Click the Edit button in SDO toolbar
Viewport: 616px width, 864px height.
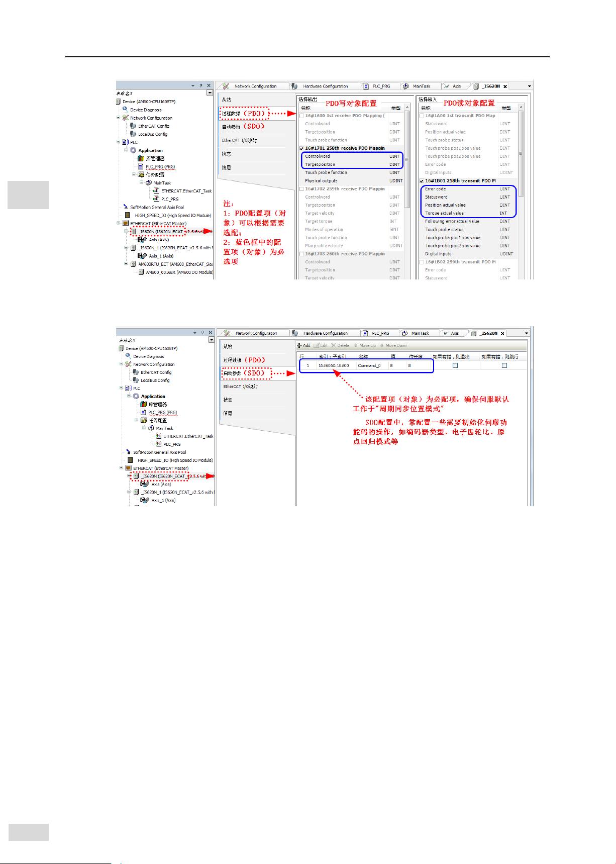point(321,346)
